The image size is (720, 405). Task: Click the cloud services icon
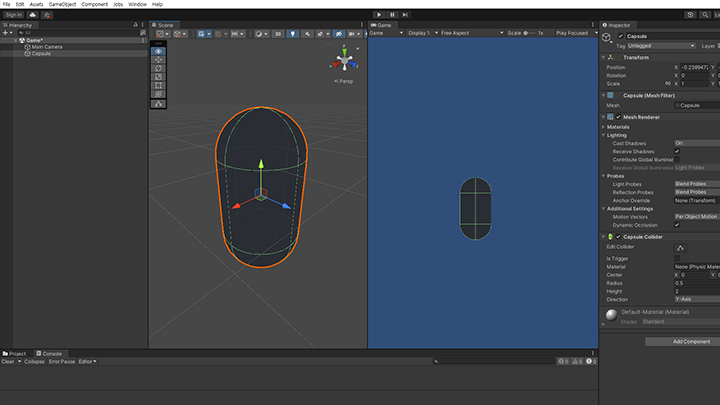(33, 15)
